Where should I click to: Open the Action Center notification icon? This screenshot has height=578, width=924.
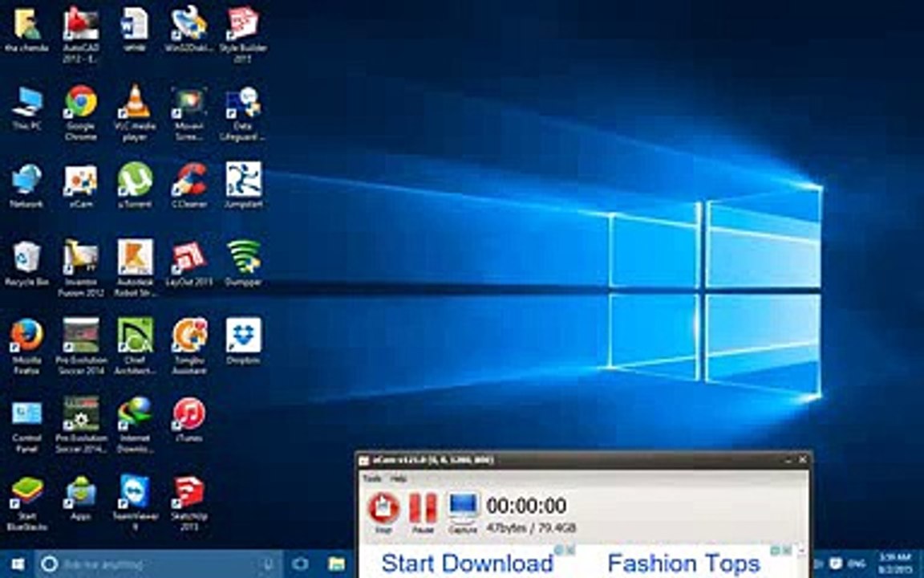click(x=835, y=564)
